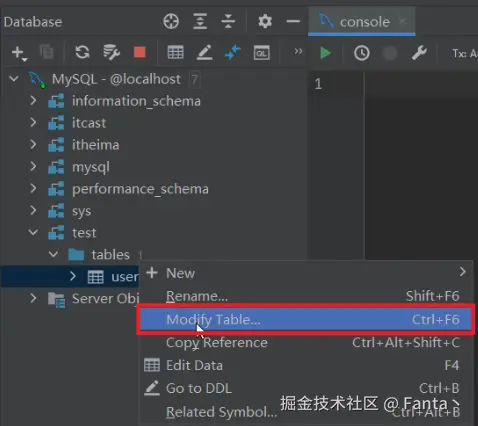Select the itcast schema row

click(x=153, y=123)
